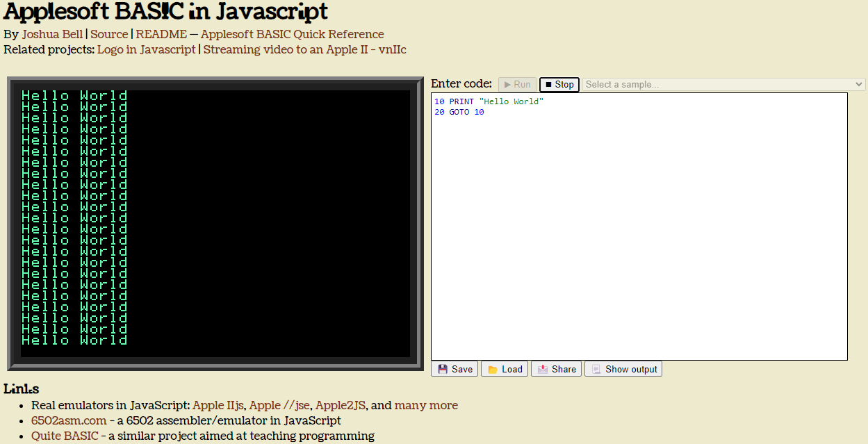
Task: Click the Share button below the editor
Action: coord(557,369)
